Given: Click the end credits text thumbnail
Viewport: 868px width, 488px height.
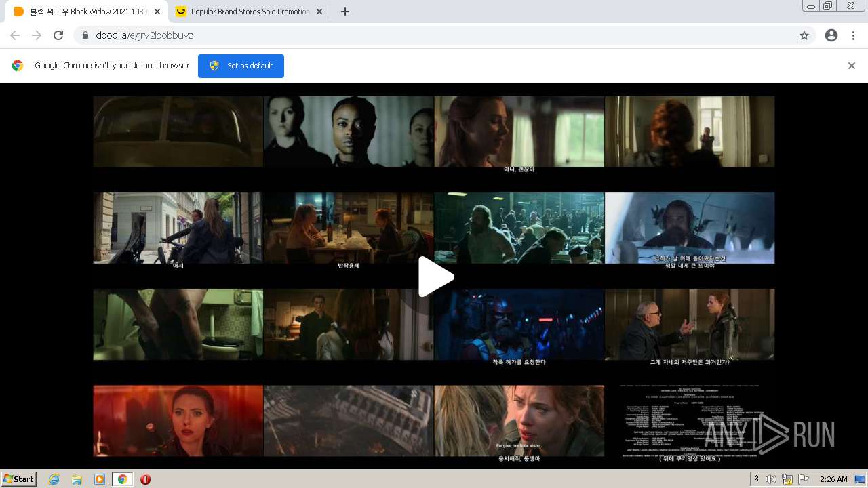Looking at the screenshot, I should 690,421.
